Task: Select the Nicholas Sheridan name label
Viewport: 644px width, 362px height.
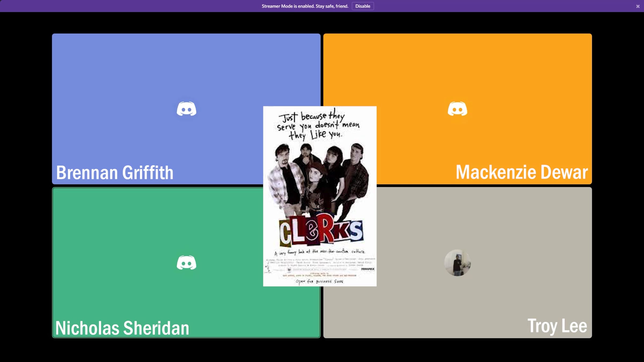Action: click(x=122, y=328)
